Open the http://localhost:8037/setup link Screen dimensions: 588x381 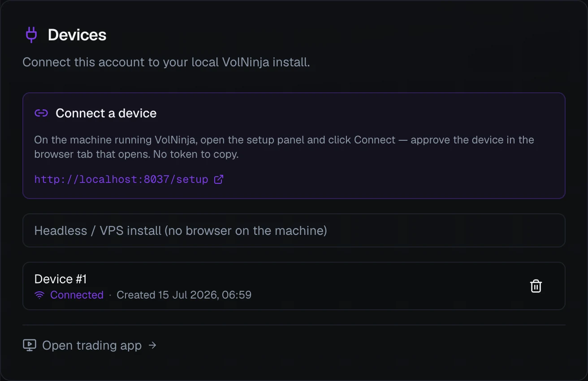[x=121, y=179]
